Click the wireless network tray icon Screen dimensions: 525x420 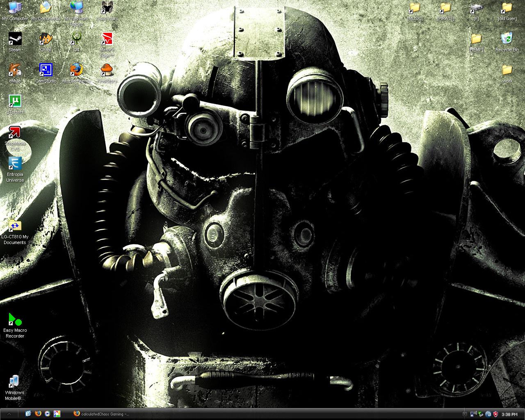click(x=473, y=414)
